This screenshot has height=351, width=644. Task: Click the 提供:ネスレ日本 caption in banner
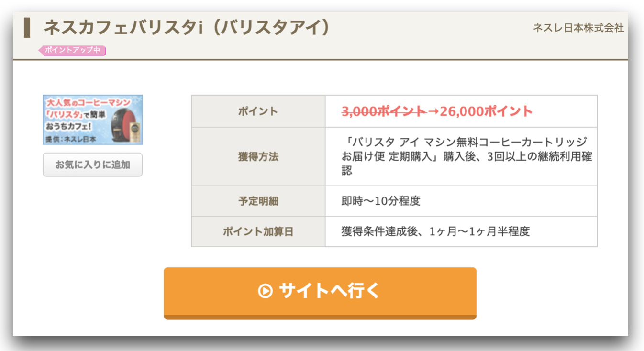[x=70, y=140]
